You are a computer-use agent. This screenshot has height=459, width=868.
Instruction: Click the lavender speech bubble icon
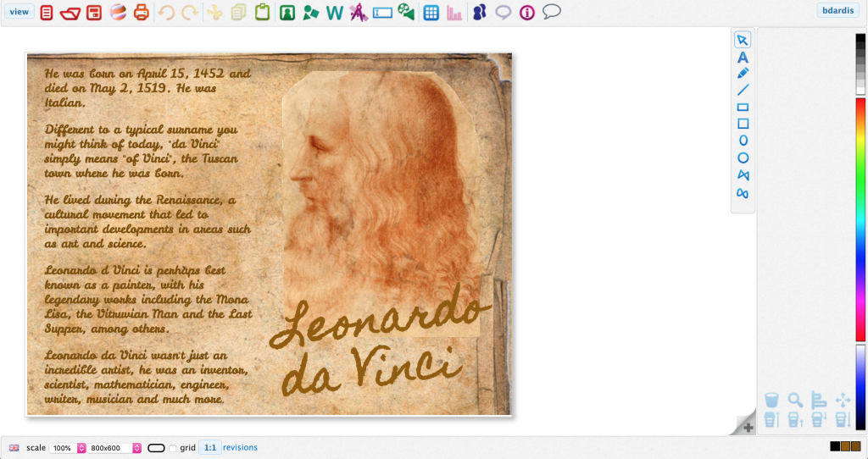pyautogui.click(x=503, y=12)
